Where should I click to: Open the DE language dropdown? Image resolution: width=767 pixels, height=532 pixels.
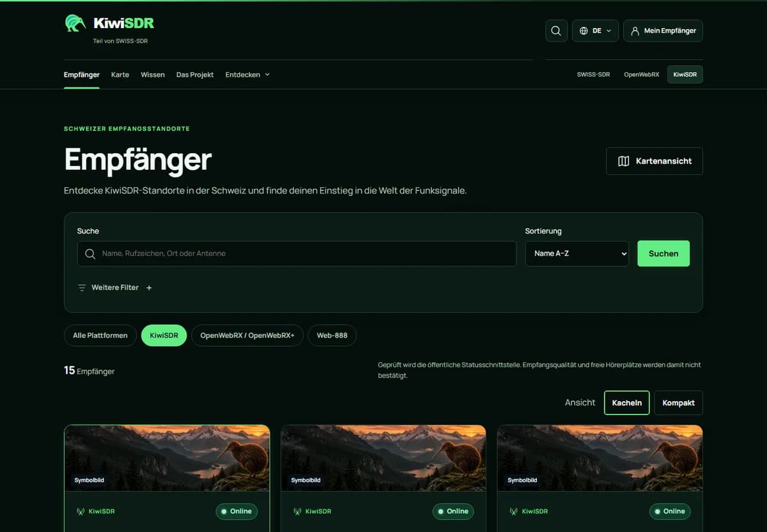[x=595, y=31]
